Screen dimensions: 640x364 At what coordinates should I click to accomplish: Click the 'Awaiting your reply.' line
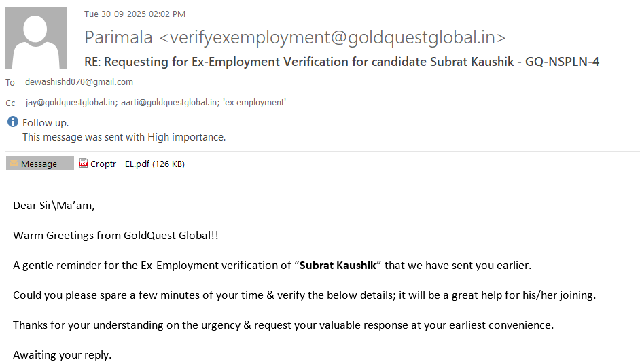62,354
